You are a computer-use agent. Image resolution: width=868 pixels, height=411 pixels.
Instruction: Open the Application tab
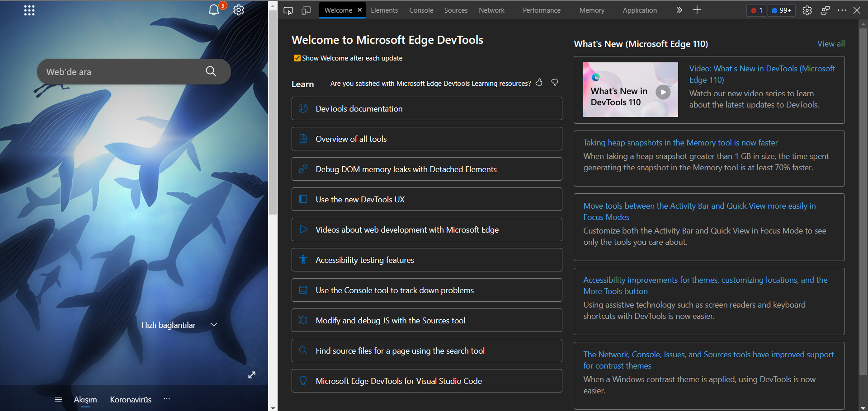(x=640, y=10)
